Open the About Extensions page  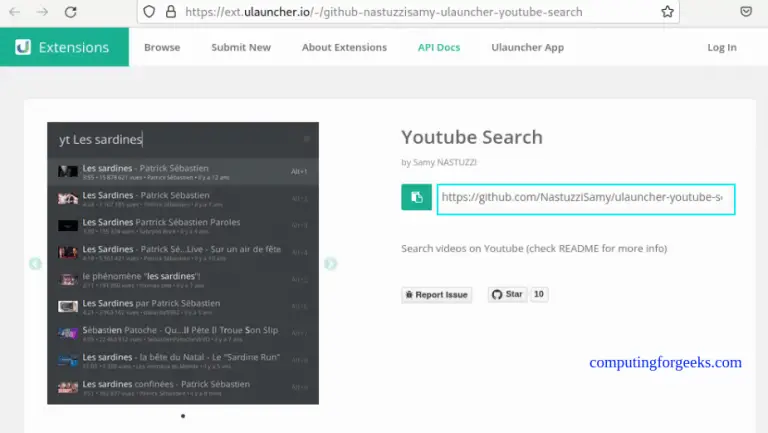pos(344,47)
